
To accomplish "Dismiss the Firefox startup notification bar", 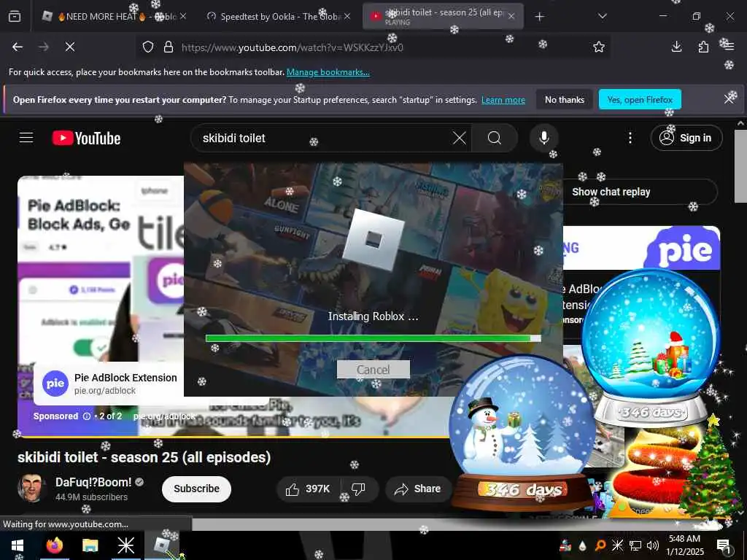I will [x=729, y=99].
